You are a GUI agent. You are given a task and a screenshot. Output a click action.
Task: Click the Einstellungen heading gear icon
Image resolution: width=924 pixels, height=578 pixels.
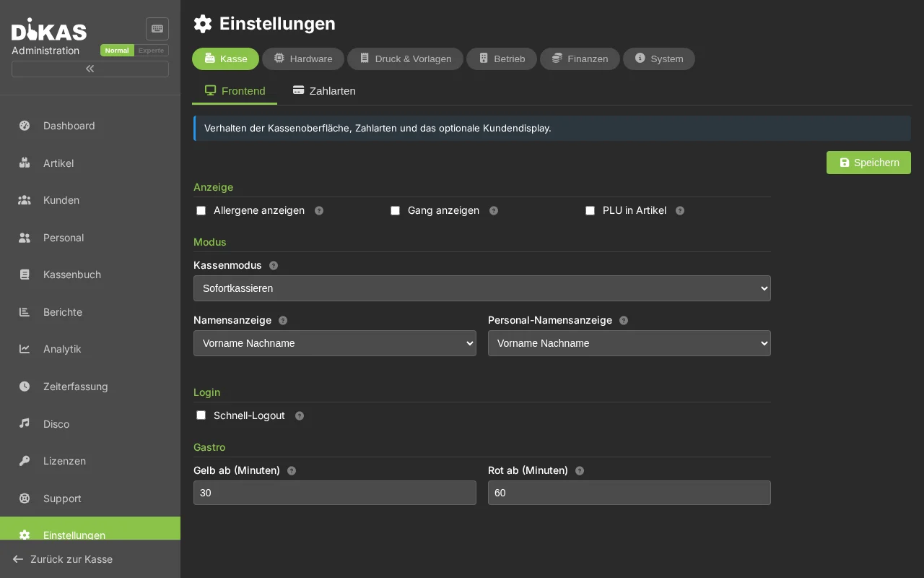coord(203,24)
